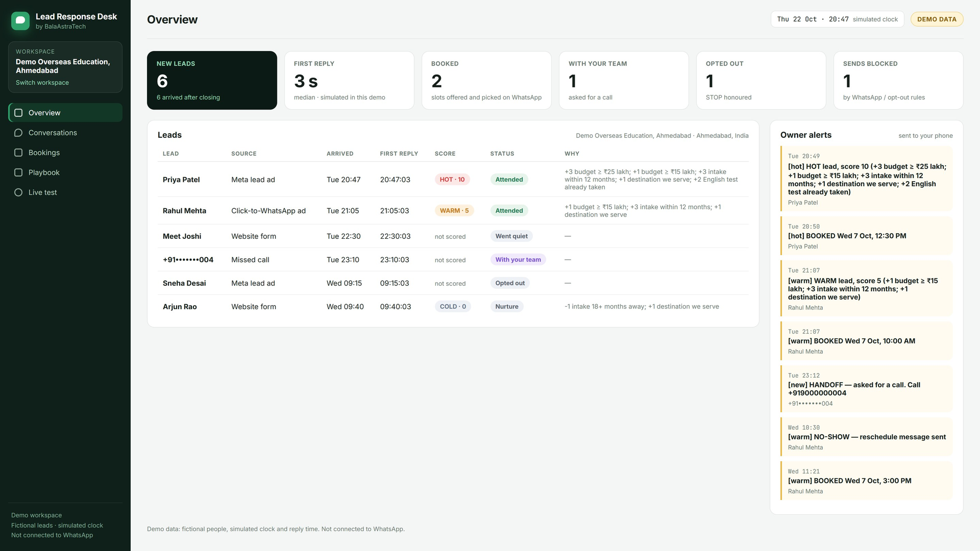Open the Playbook section
Viewport: 980px width, 551px height.
pos(65,172)
